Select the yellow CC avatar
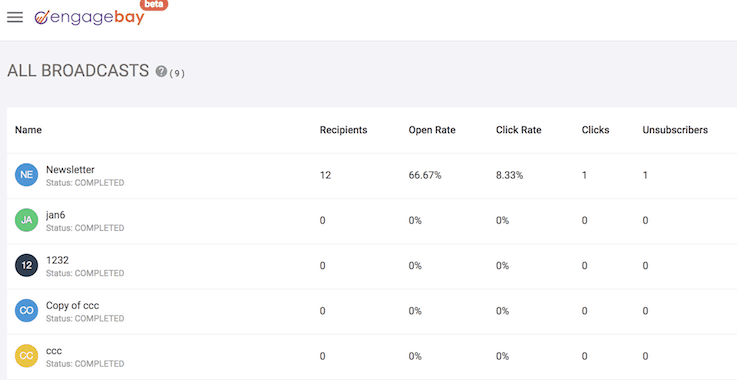The height and width of the screenshot is (380, 737). tap(26, 356)
